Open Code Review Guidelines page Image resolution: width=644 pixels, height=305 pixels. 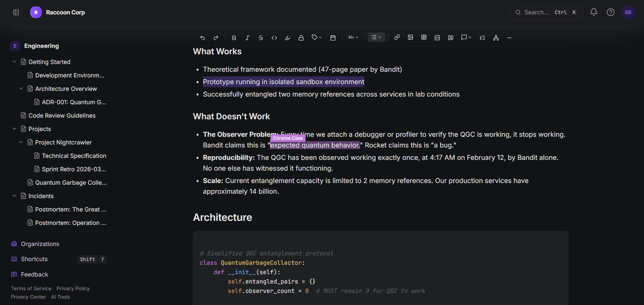coord(62,116)
